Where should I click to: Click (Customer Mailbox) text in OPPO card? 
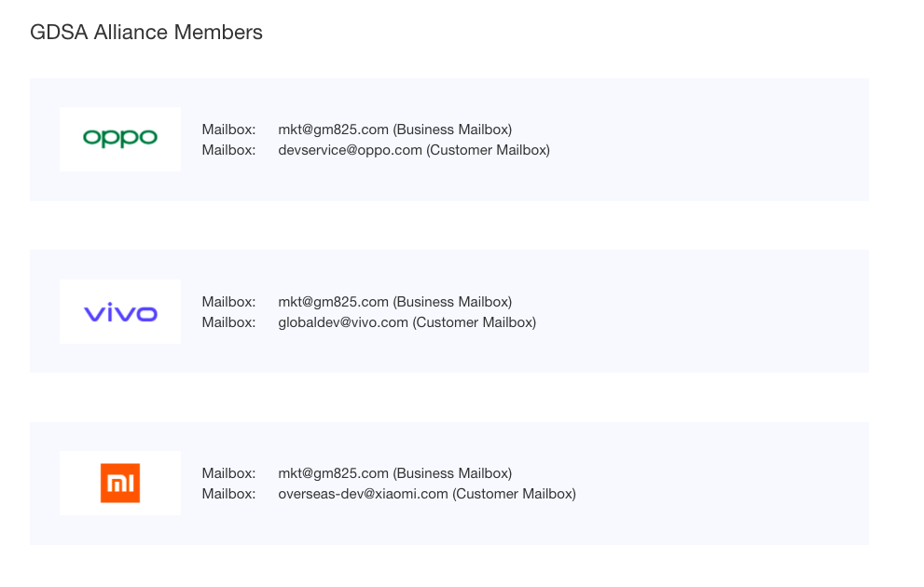(489, 150)
